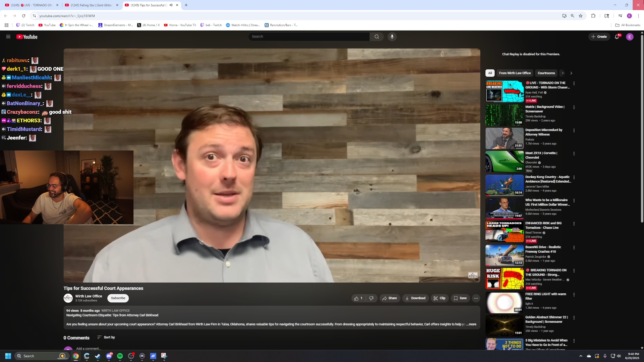Click the Chrome address bar URL
The width and height of the screenshot is (644, 362).
tap(67, 16)
